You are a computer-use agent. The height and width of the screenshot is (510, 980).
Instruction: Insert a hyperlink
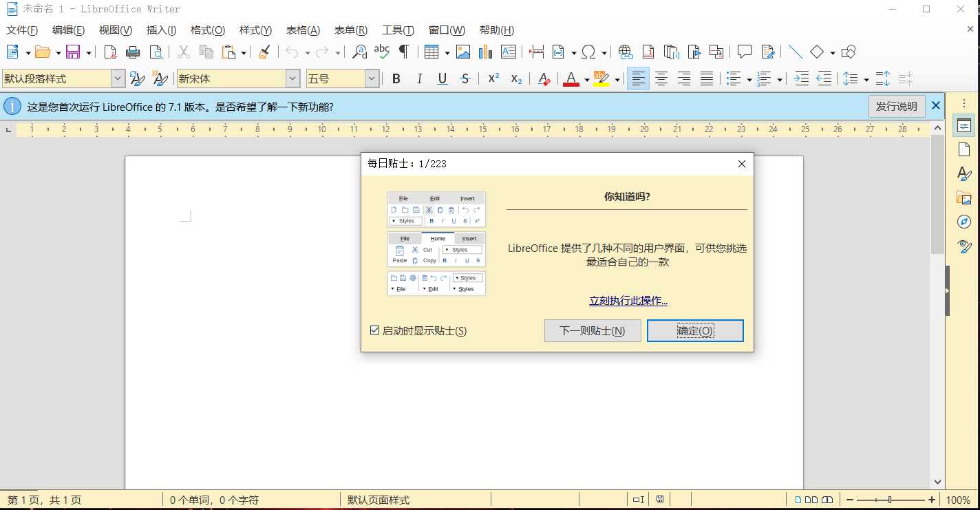tap(625, 52)
